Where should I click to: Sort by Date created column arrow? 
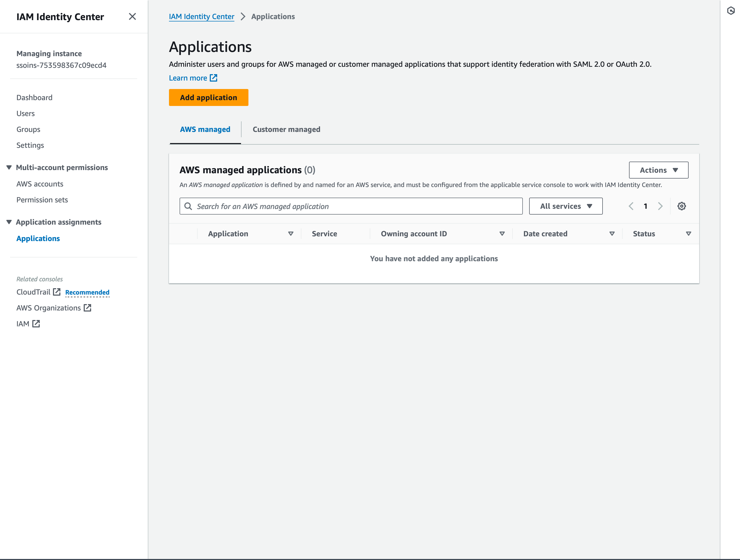[x=612, y=234]
